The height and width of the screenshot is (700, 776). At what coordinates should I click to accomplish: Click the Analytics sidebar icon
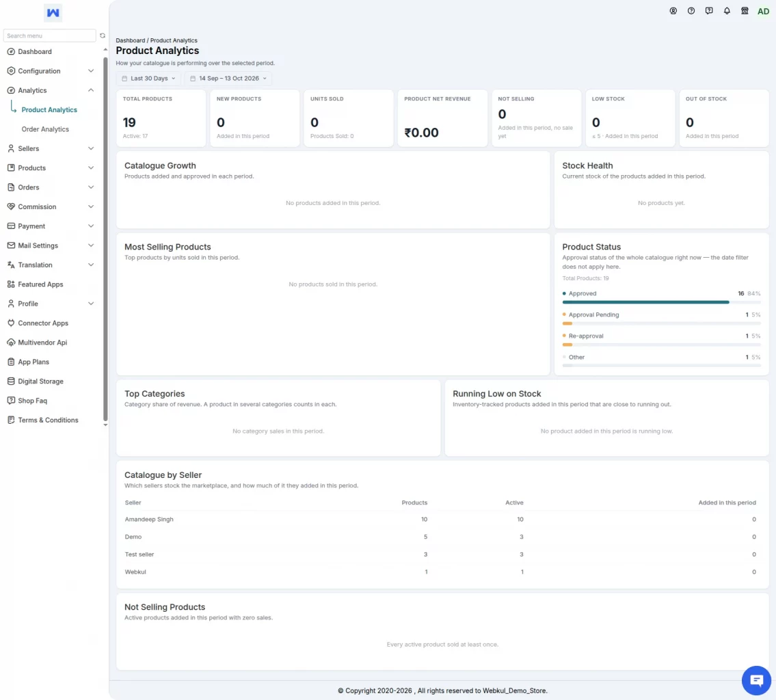click(11, 90)
